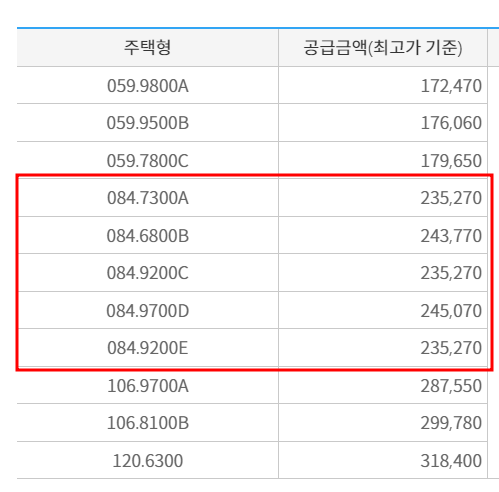Click the 공급금액(최고가 기준) column header
Image resolution: width=499 pixels, height=492 pixels.
click(383, 47)
